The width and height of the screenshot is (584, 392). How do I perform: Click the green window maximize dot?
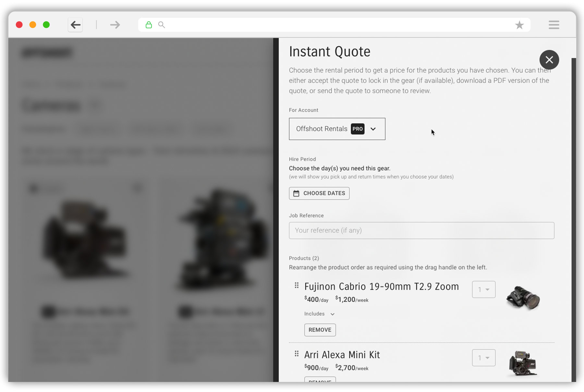(46, 25)
